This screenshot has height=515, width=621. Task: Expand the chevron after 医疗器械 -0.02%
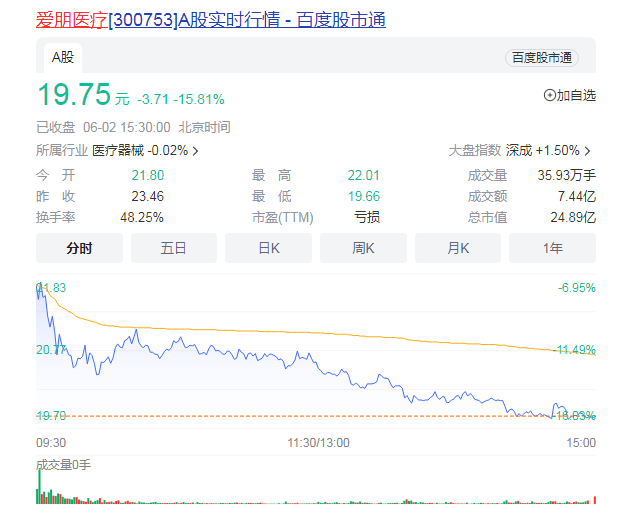point(195,151)
